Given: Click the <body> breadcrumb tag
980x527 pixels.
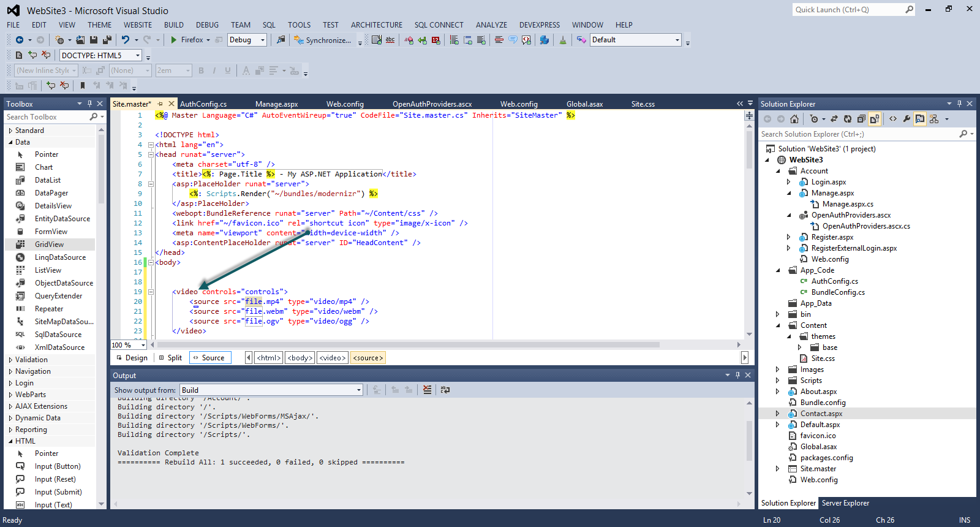Looking at the screenshot, I should 300,358.
